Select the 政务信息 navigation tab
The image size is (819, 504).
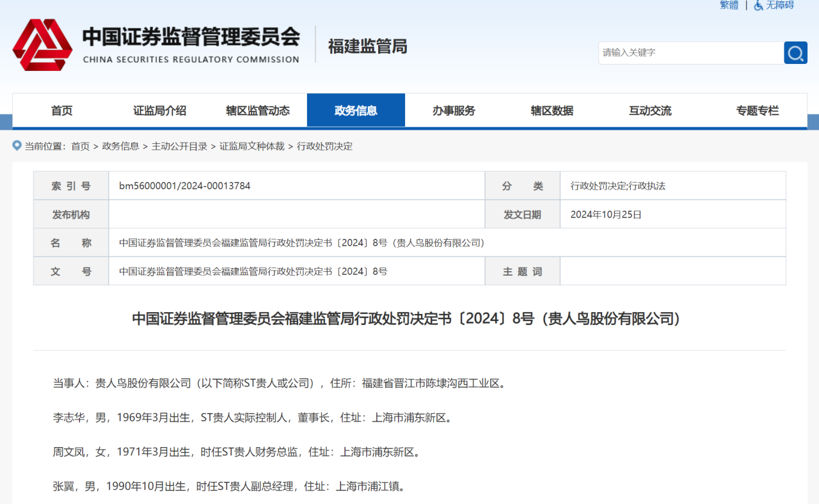tap(356, 111)
